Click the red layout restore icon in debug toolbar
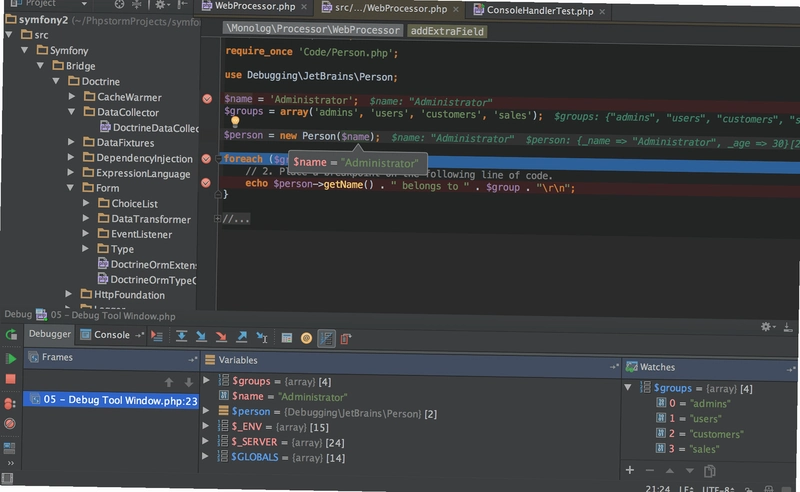Viewport: 800px width, 492px height. [346, 339]
